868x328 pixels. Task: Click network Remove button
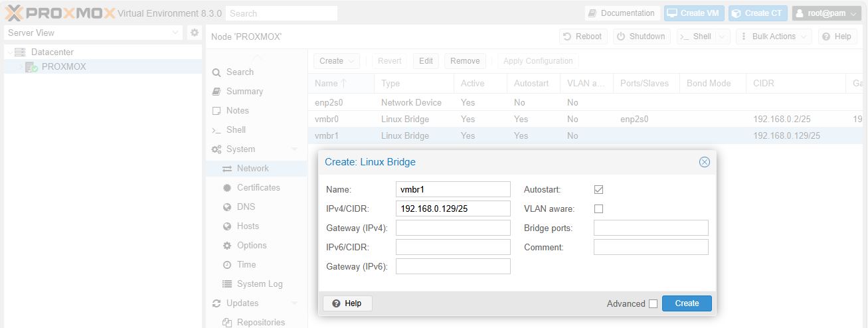(465, 61)
